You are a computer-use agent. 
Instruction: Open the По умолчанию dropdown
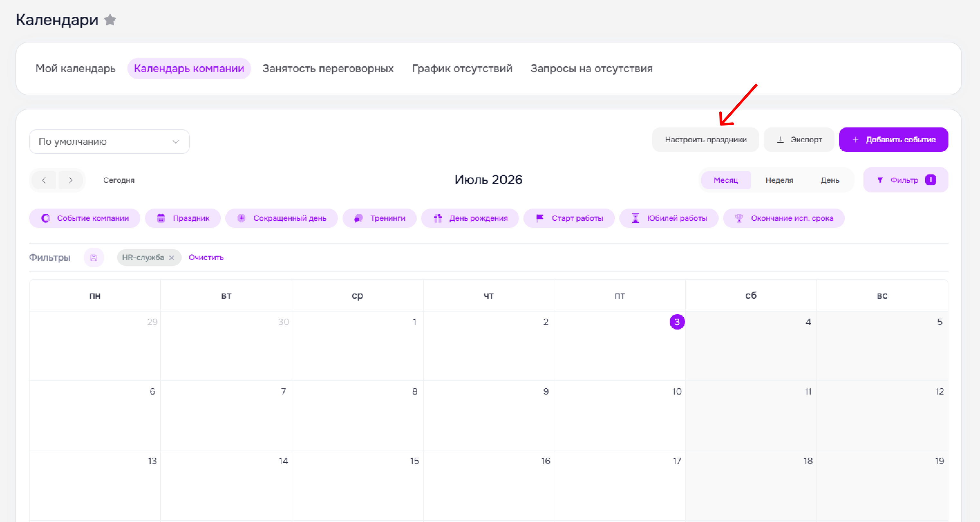(x=109, y=142)
